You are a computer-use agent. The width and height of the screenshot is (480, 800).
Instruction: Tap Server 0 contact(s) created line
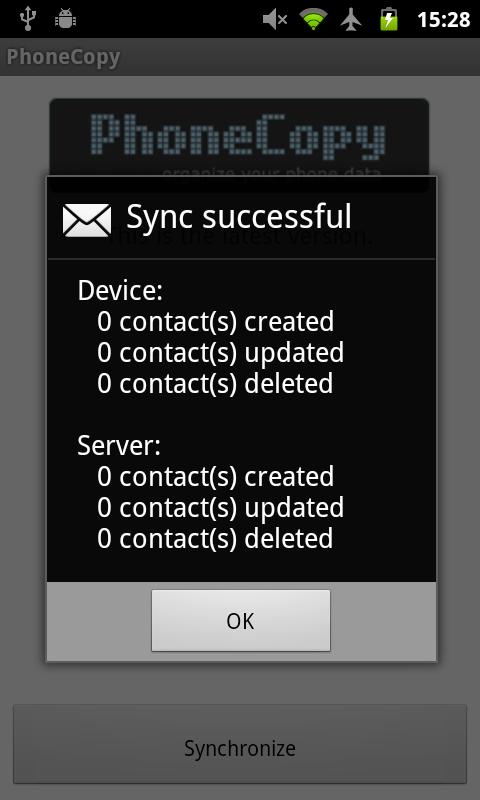215,477
